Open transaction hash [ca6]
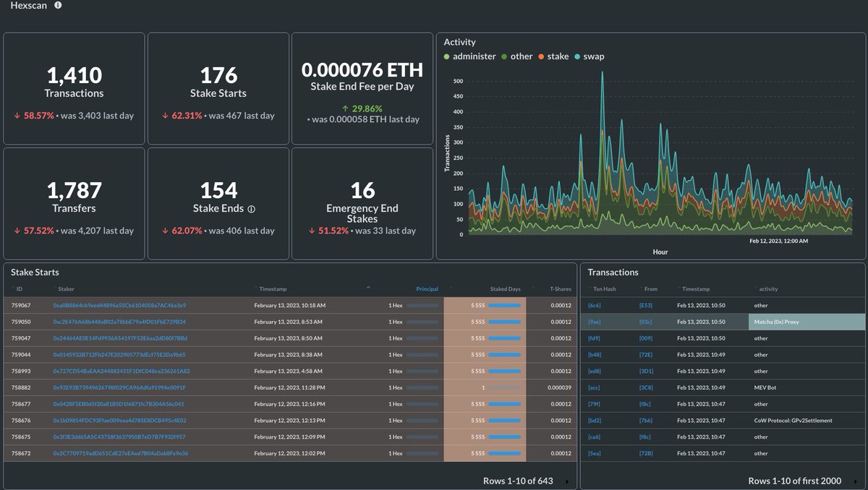The width and height of the screenshot is (868, 490). (595, 437)
